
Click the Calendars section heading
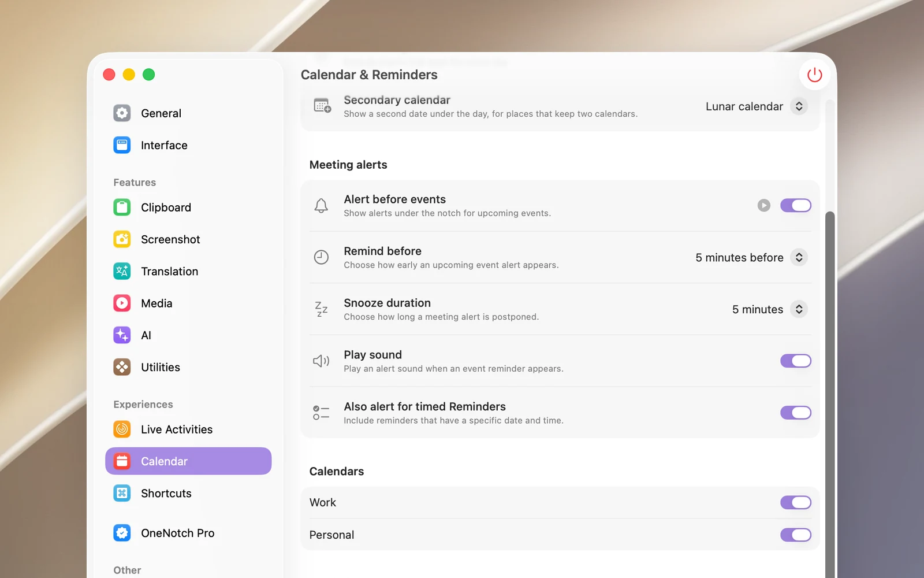(x=337, y=471)
